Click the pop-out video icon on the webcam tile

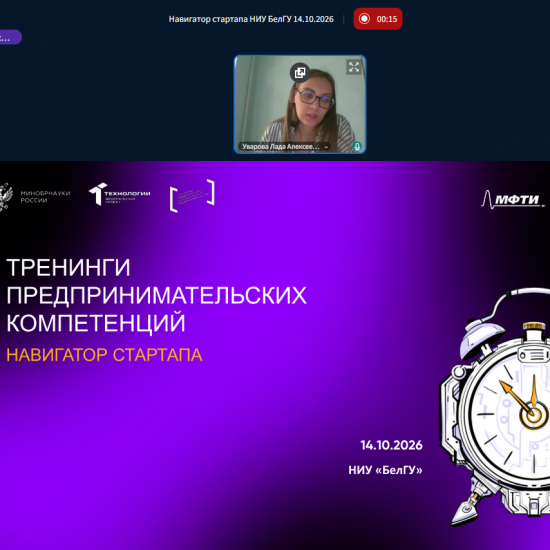pos(300,73)
